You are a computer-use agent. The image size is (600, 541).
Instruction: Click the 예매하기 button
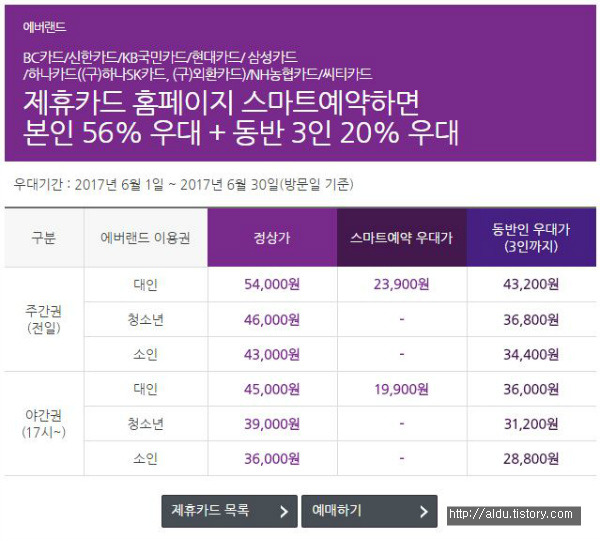click(x=369, y=511)
